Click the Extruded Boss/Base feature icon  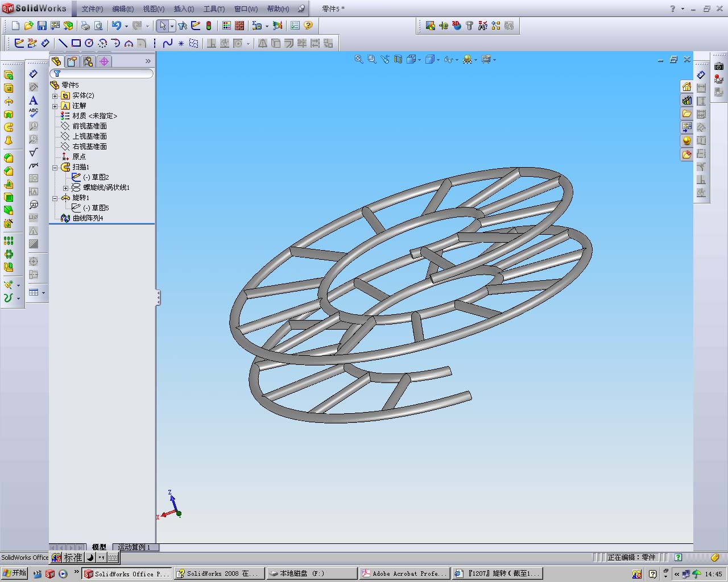click(9, 74)
